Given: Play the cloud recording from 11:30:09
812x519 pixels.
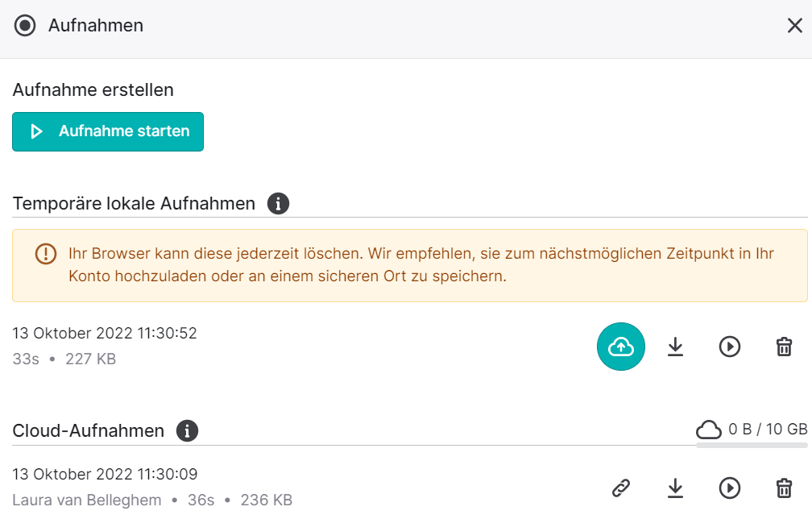Looking at the screenshot, I should click(x=730, y=488).
